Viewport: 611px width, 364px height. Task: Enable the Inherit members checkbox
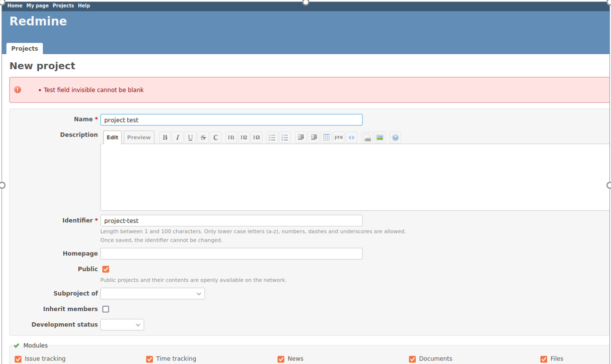tap(106, 309)
